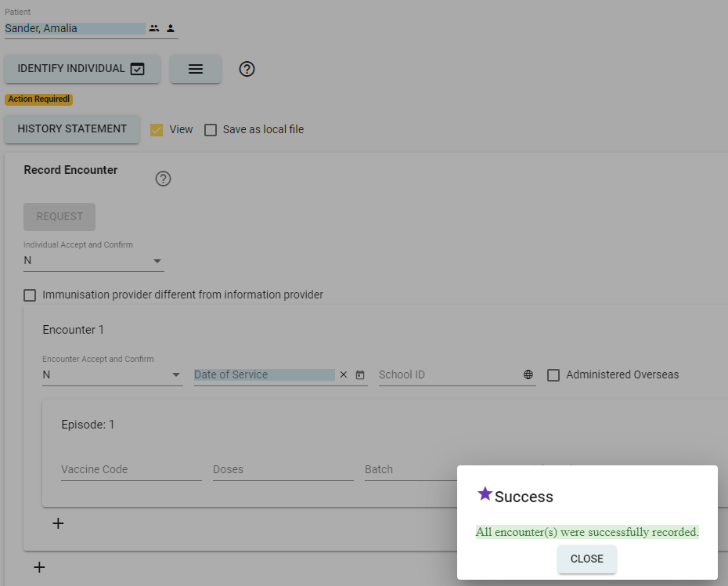728x586 pixels.
Task: Click the Vaccine Code field
Action: pyautogui.click(x=132, y=469)
